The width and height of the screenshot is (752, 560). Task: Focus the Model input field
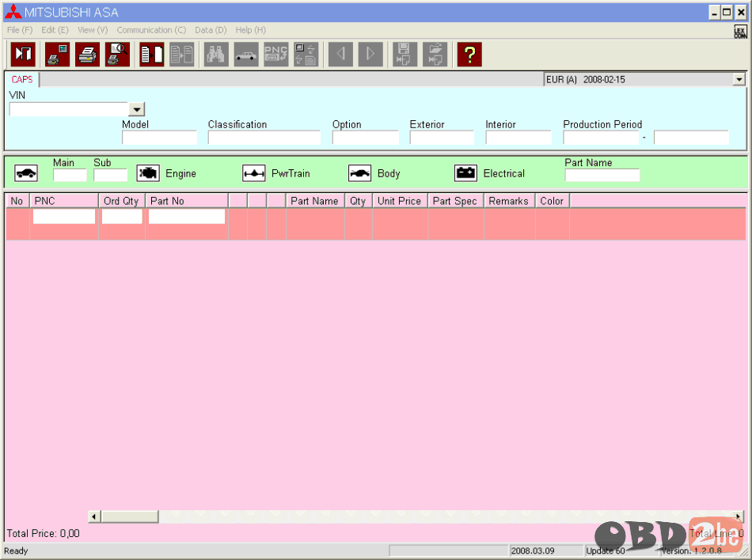159,138
